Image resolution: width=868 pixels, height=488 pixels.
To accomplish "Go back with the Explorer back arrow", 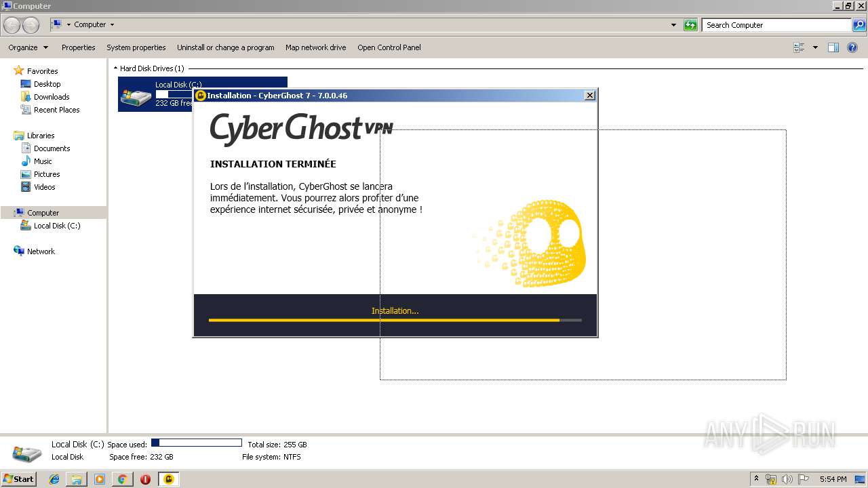I will pyautogui.click(x=12, y=25).
